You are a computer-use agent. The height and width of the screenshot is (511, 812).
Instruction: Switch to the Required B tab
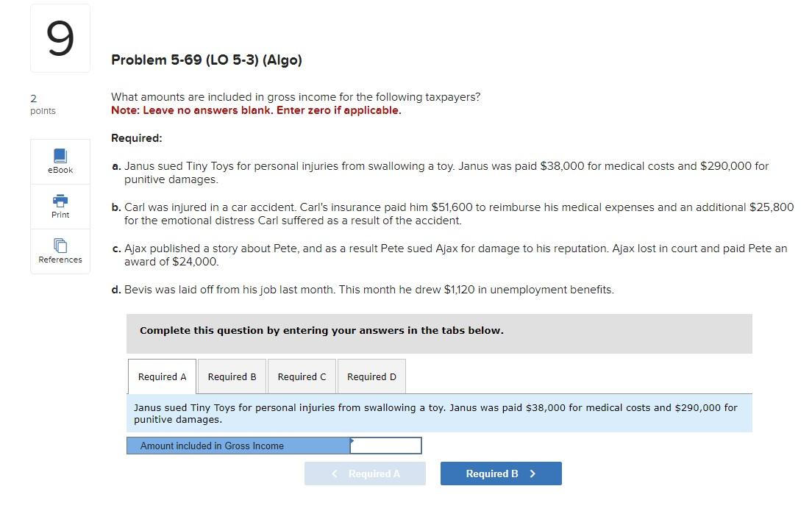(x=232, y=376)
